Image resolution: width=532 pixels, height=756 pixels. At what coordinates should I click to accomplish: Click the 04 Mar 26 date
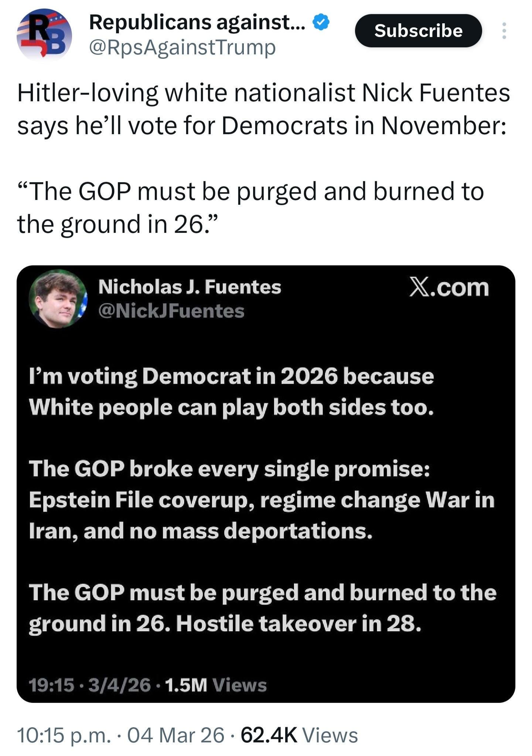pyautogui.click(x=175, y=735)
